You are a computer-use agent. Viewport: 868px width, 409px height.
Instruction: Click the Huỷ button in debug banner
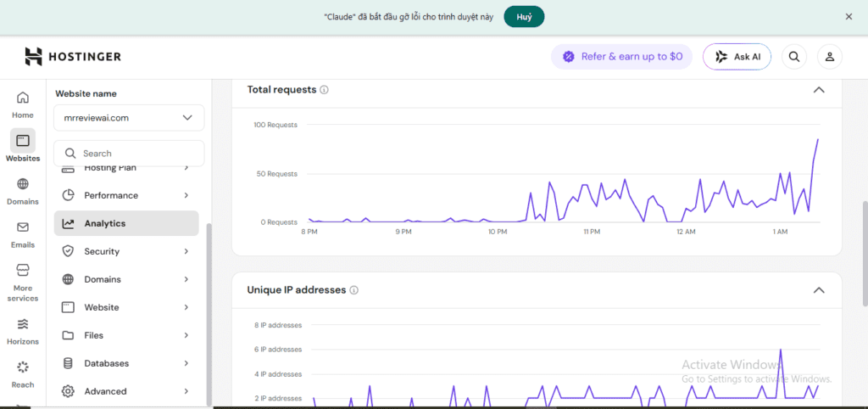[524, 17]
